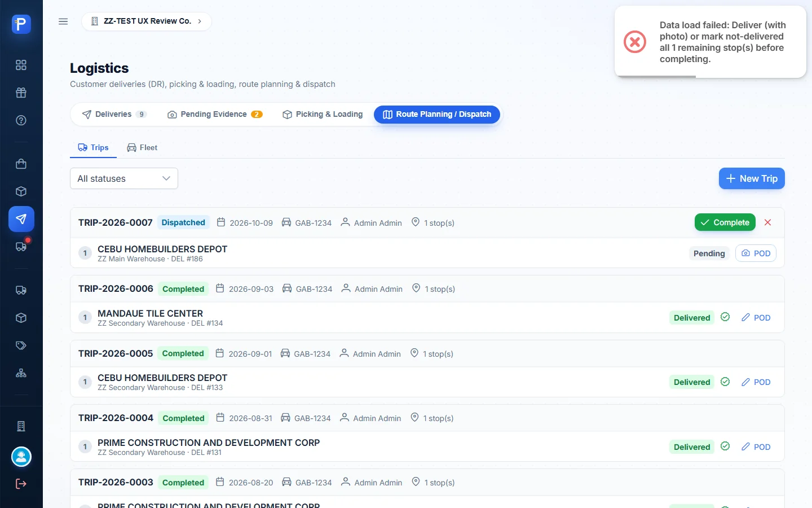This screenshot has width=812, height=508.
Task: Click the Dispatched status badge
Action: 183,222
